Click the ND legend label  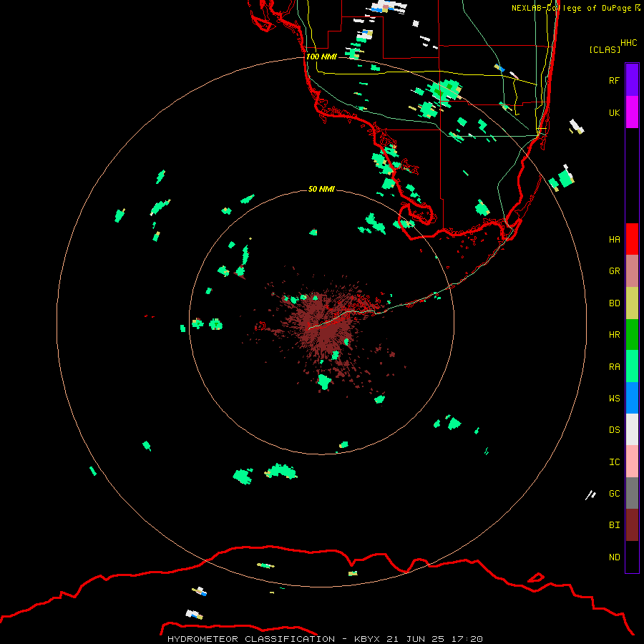click(614, 557)
